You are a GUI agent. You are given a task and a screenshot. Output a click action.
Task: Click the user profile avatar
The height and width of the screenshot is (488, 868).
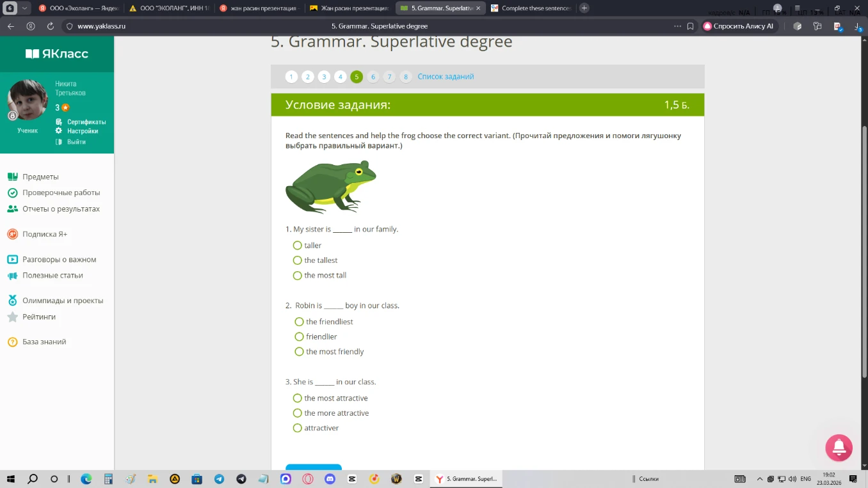click(28, 100)
